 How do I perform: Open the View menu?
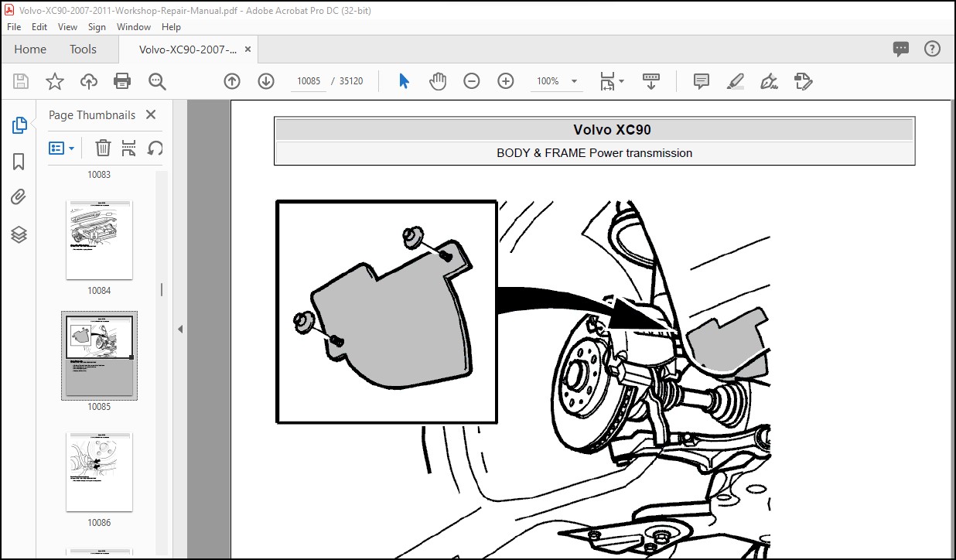click(x=68, y=26)
